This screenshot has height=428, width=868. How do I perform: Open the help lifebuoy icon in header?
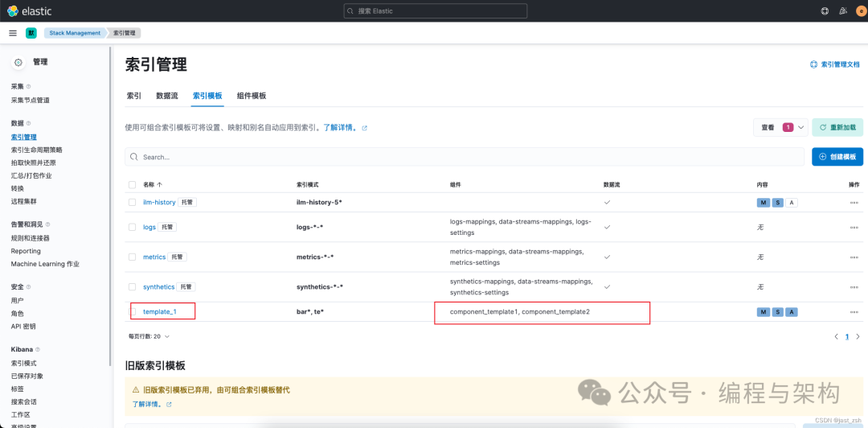825,10
